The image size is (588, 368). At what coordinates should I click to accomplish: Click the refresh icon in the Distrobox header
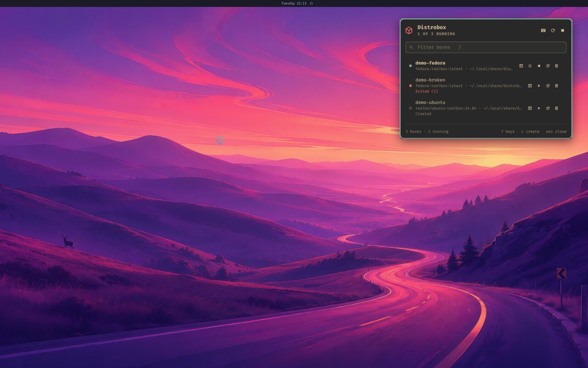pos(553,30)
